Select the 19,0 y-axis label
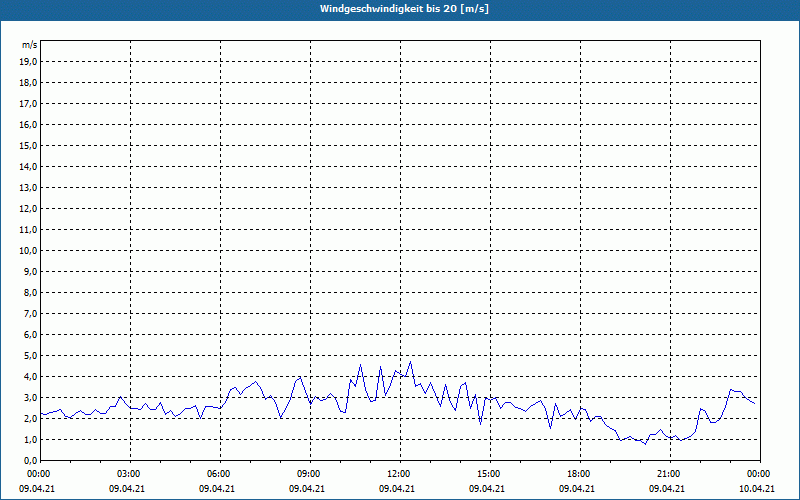The image size is (800, 500). [29, 61]
